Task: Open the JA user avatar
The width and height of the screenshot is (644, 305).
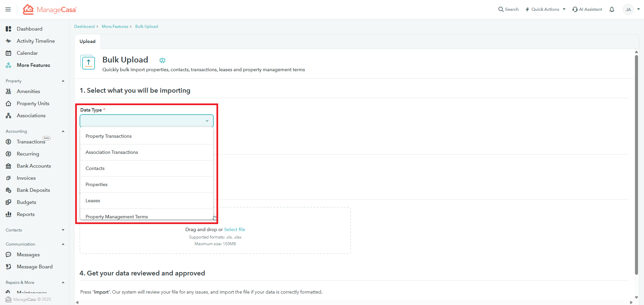Action: point(628,9)
